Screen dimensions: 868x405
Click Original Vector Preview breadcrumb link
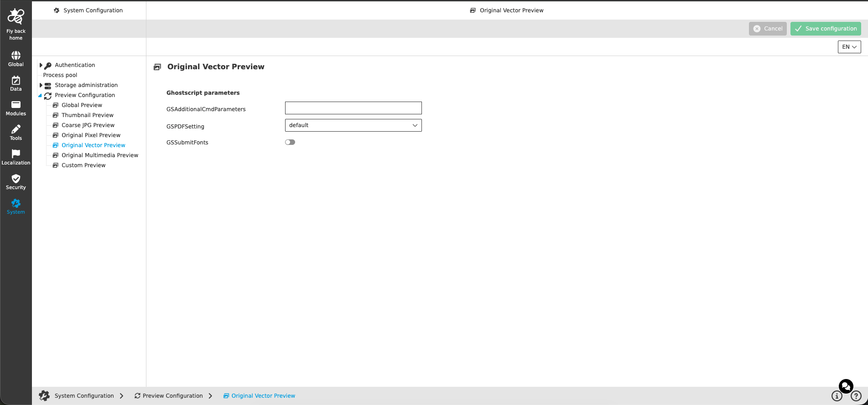click(263, 396)
